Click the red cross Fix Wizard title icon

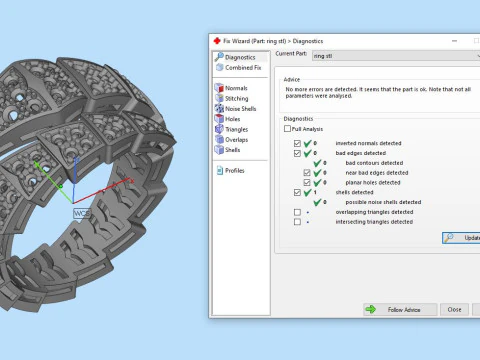pos(217,41)
